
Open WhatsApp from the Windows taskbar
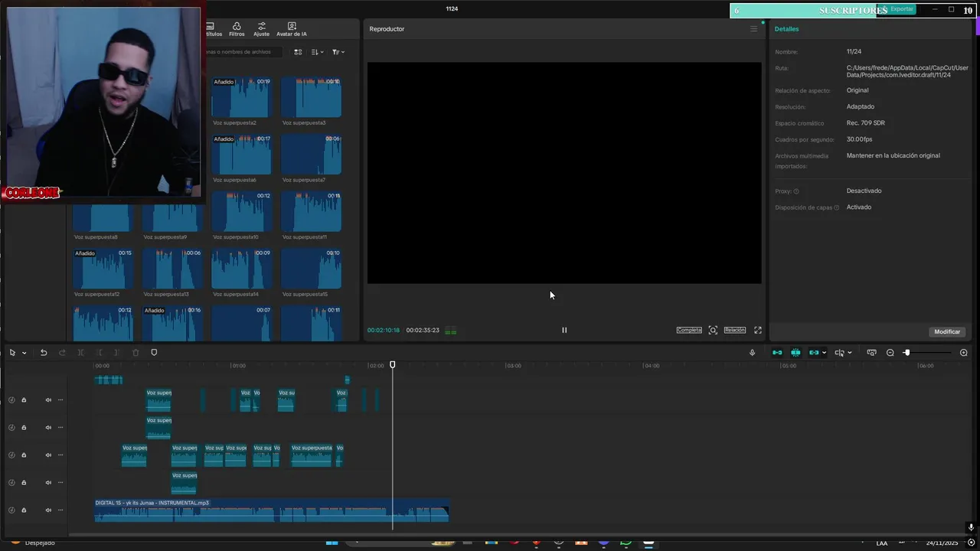point(626,543)
